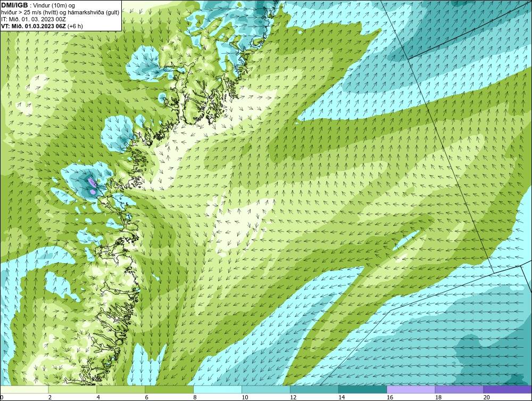The height and width of the screenshot is (401, 532).
Task: Click the 'IT: Mið. 01. 03. 2023 00Z' line
Action: (34, 19)
